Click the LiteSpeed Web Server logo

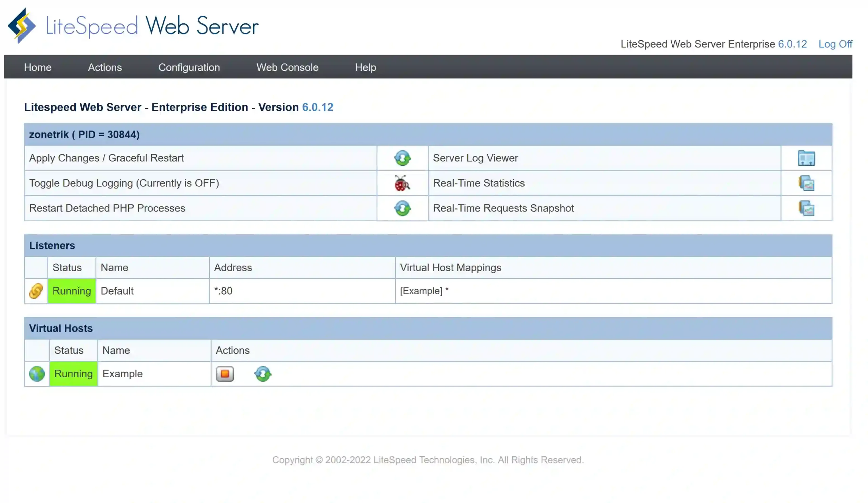tap(133, 26)
